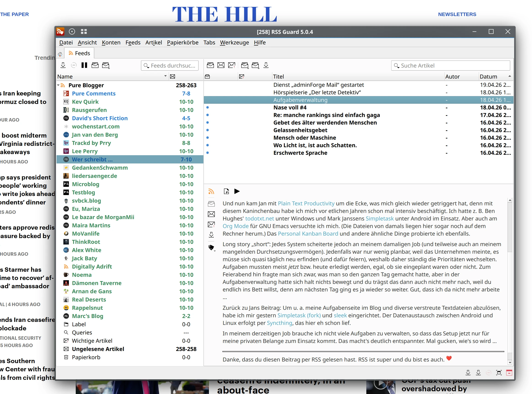Click the play button above article text
The width and height of the screenshot is (532, 394).
(x=237, y=191)
